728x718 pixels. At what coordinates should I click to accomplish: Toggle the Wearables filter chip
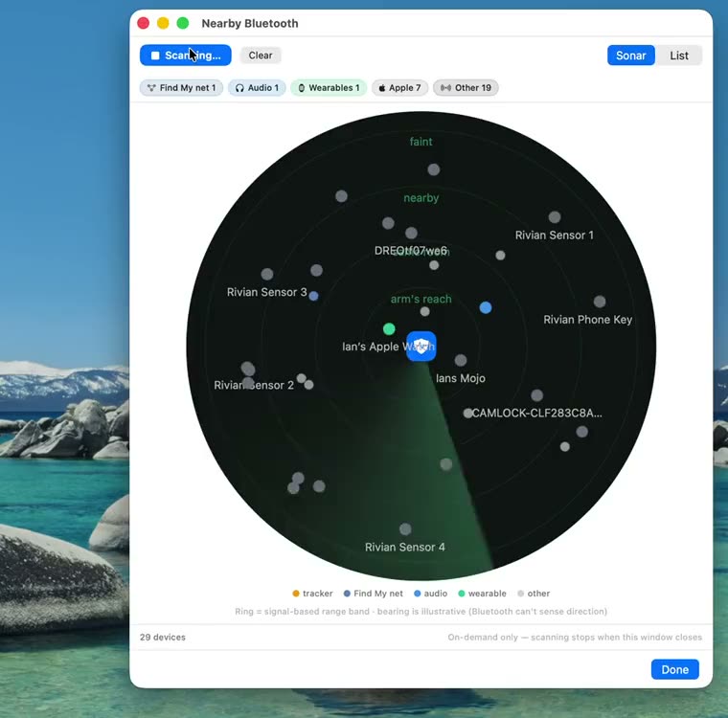click(329, 88)
